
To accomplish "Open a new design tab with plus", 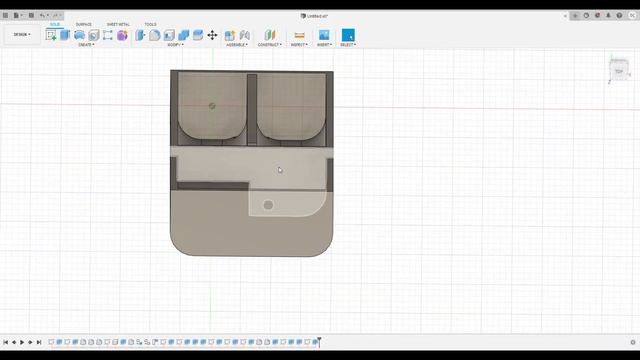I will point(575,16).
